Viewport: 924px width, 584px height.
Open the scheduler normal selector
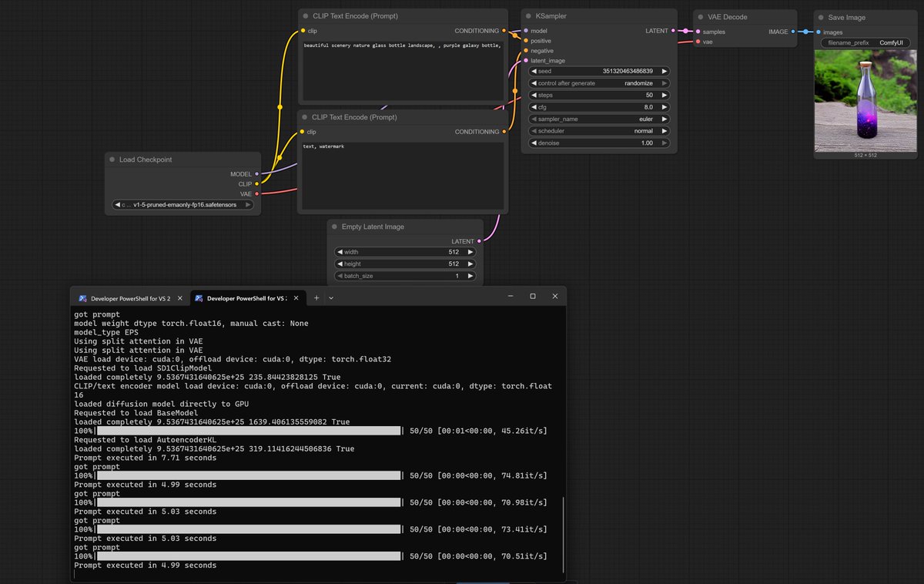599,131
